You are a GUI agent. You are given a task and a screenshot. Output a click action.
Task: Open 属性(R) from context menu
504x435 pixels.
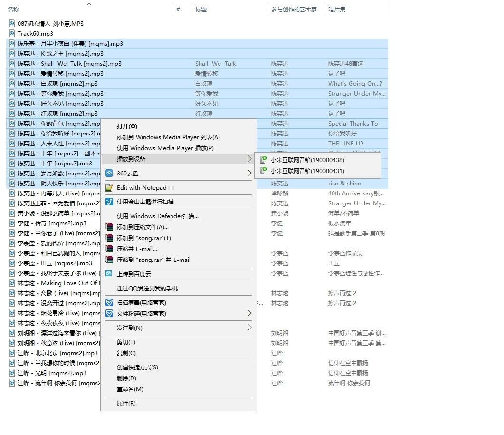126,403
